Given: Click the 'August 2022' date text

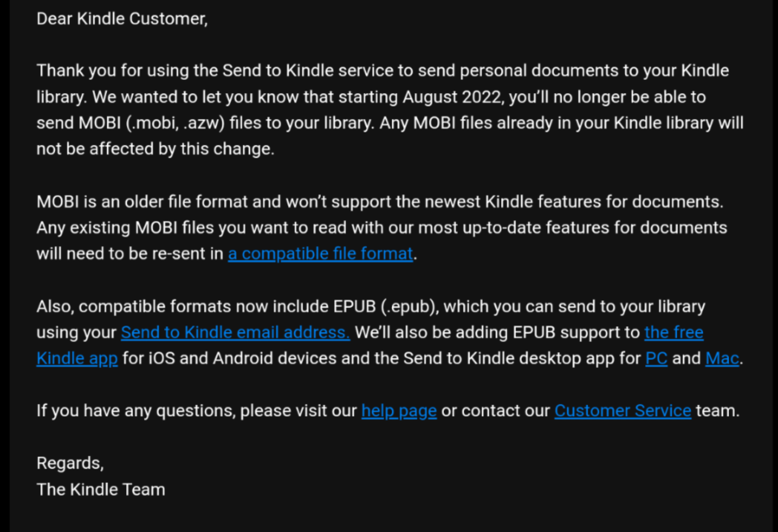Looking at the screenshot, I should (x=452, y=97).
